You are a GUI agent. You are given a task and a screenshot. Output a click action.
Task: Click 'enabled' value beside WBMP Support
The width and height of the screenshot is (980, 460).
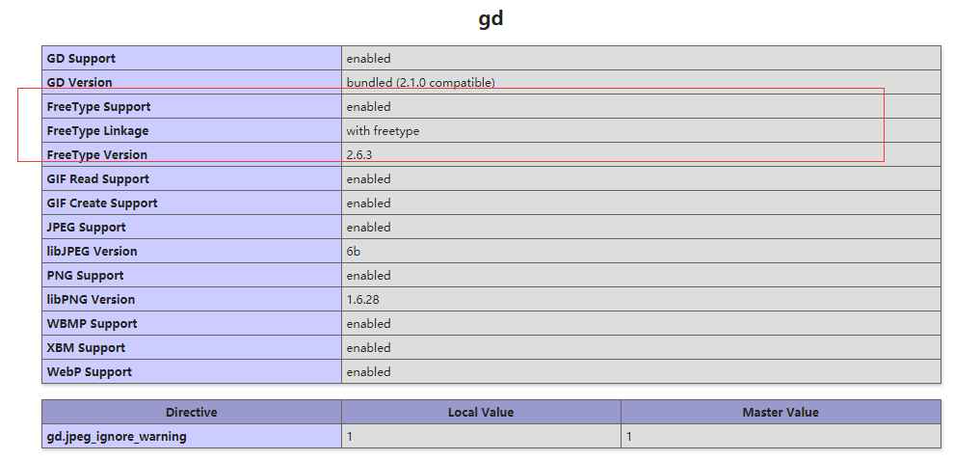[x=368, y=324]
